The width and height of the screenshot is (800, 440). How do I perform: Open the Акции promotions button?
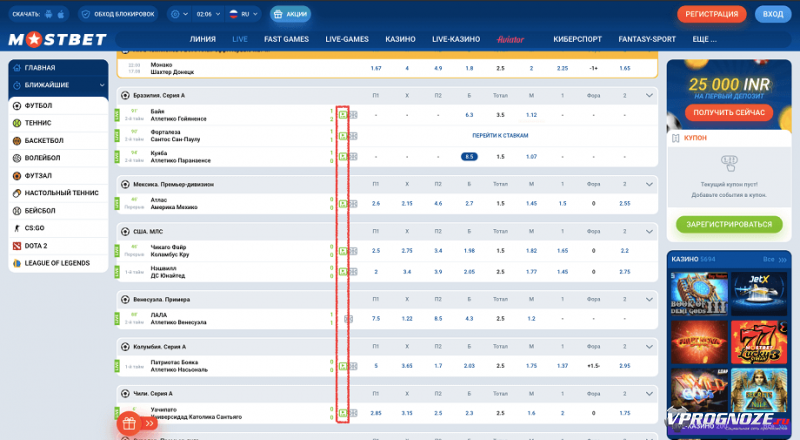(290, 14)
